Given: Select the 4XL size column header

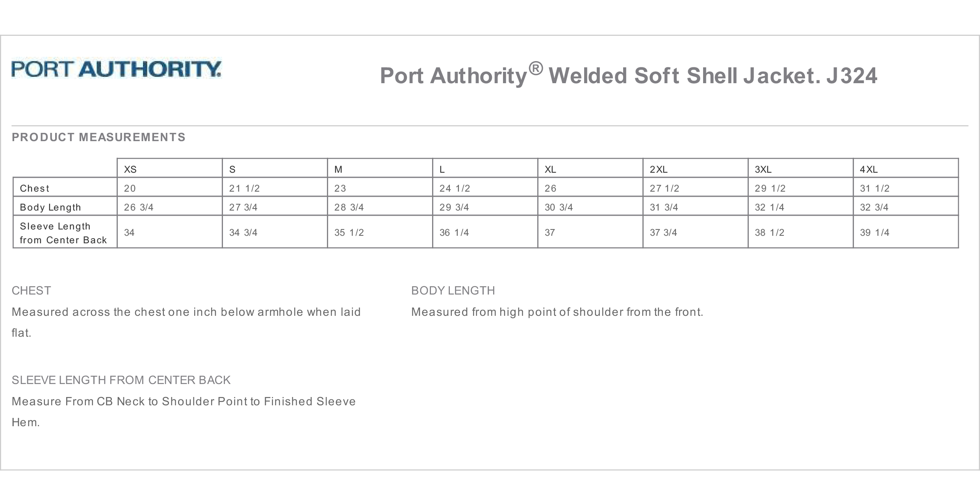Looking at the screenshot, I should [869, 170].
